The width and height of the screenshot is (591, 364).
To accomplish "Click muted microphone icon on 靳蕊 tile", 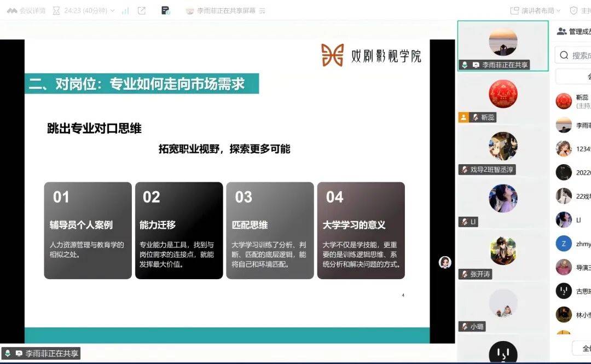I will (x=476, y=117).
